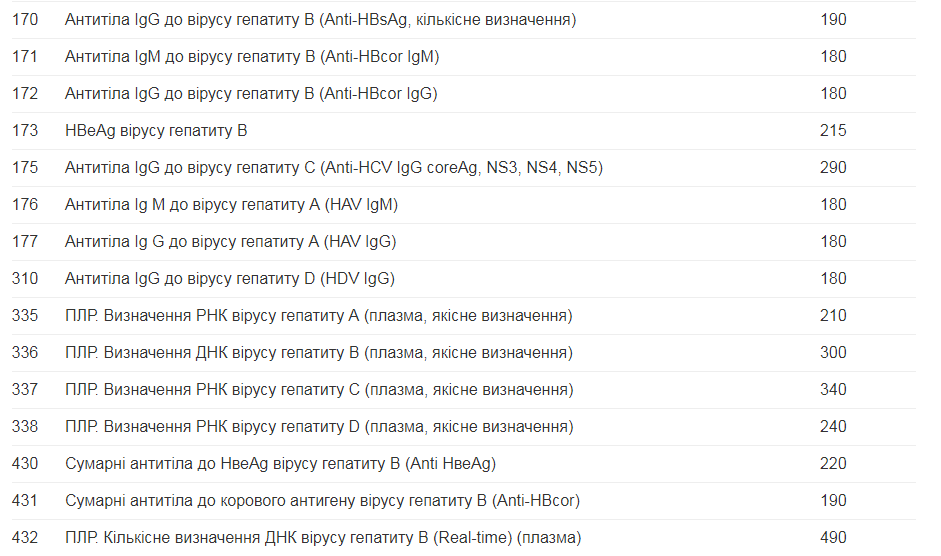Click the Real-time ДНК гепатиту B row

pyautogui.click(x=322, y=538)
